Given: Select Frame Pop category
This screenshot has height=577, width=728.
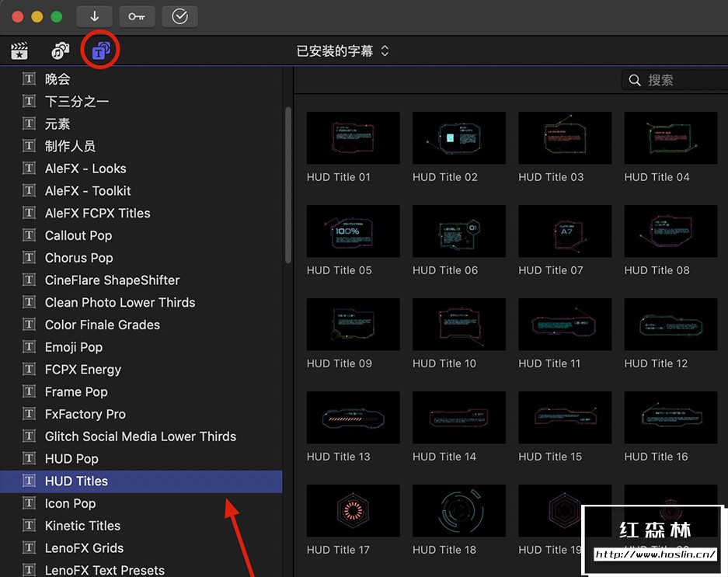Looking at the screenshot, I should (141, 391).
